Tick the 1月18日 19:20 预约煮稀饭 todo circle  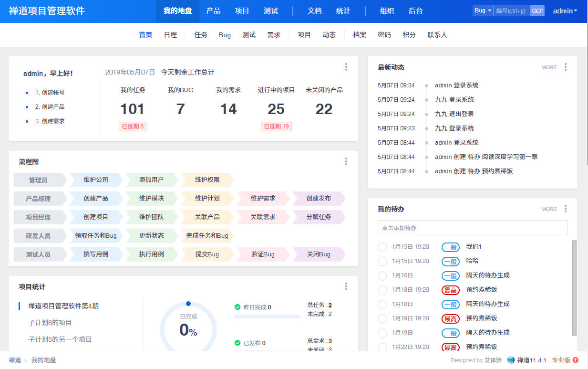pyautogui.click(x=382, y=290)
